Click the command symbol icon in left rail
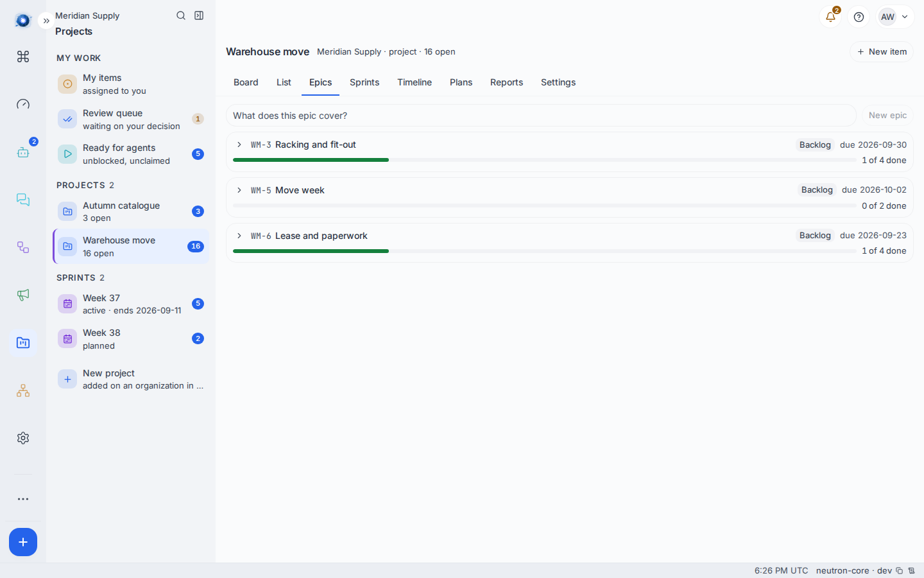The height and width of the screenshot is (578, 924). click(23, 57)
